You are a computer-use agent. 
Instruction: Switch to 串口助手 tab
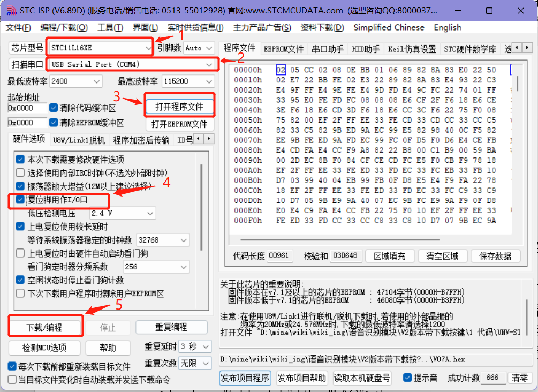pyautogui.click(x=327, y=49)
